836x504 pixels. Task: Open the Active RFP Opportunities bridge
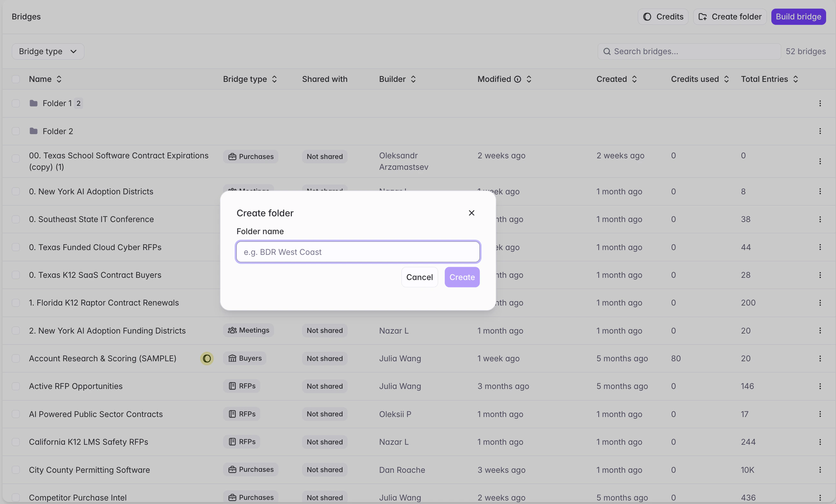click(76, 386)
